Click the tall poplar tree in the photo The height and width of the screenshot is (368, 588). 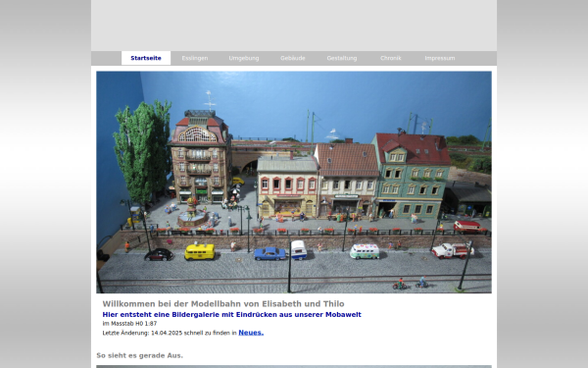pyautogui.click(x=143, y=150)
